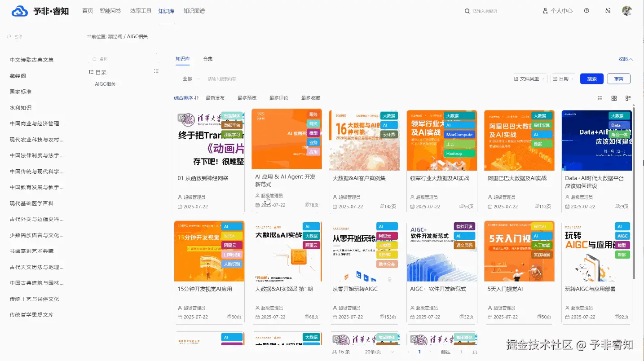Image resolution: width=644 pixels, height=361 pixels.
Task: Open the 个人中心 personal center
Action: click(557, 11)
